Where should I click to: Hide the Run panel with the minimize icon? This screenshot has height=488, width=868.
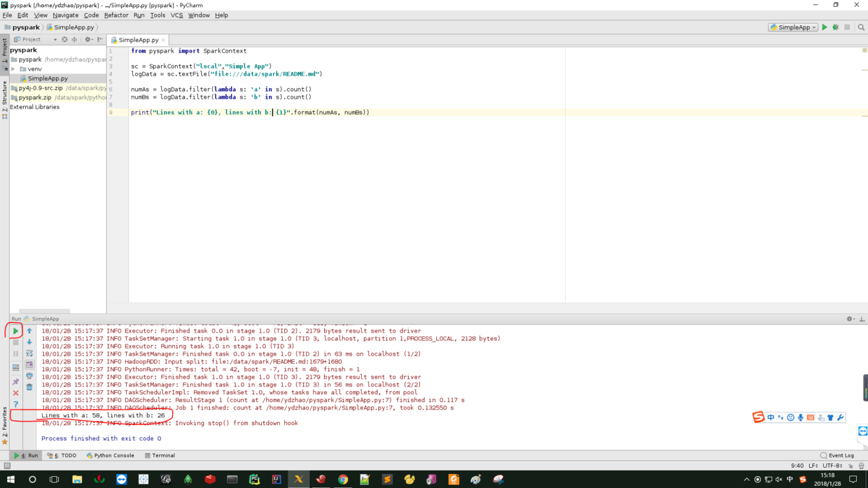click(x=862, y=319)
